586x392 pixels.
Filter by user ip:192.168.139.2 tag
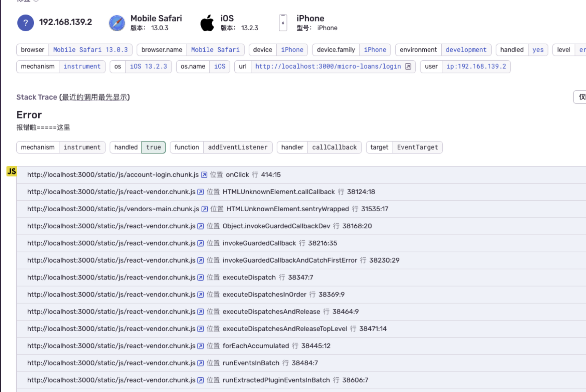(x=476, y=66)
